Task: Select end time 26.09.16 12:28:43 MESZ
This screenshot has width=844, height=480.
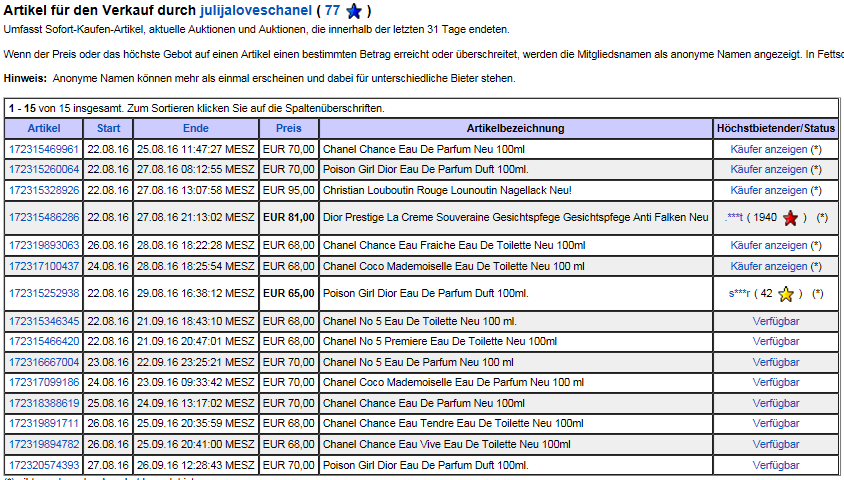Action: 195,465
